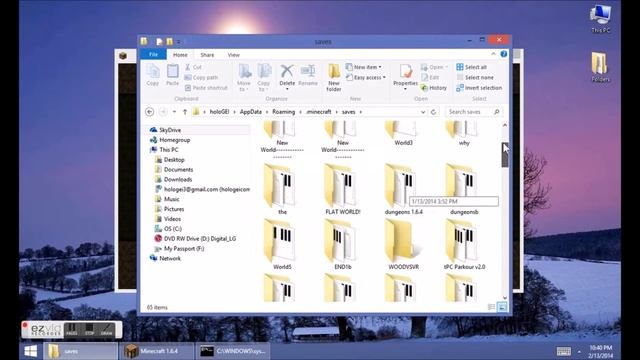Screen dimensions: 640x360
Task: Expand the Properties options arrow
Action: click(x=405, y=89)
